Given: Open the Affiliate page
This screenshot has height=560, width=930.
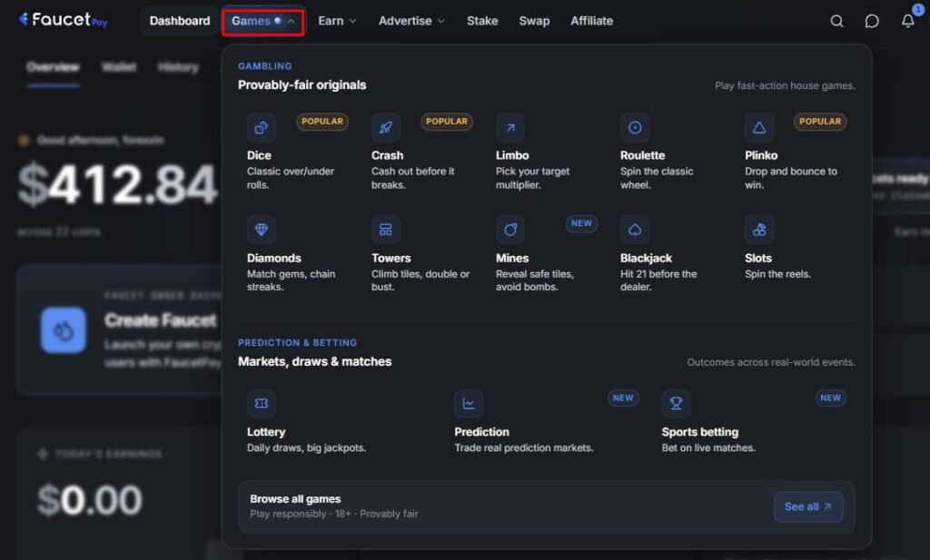Looking at the screenshot, I should pos(592,21).
